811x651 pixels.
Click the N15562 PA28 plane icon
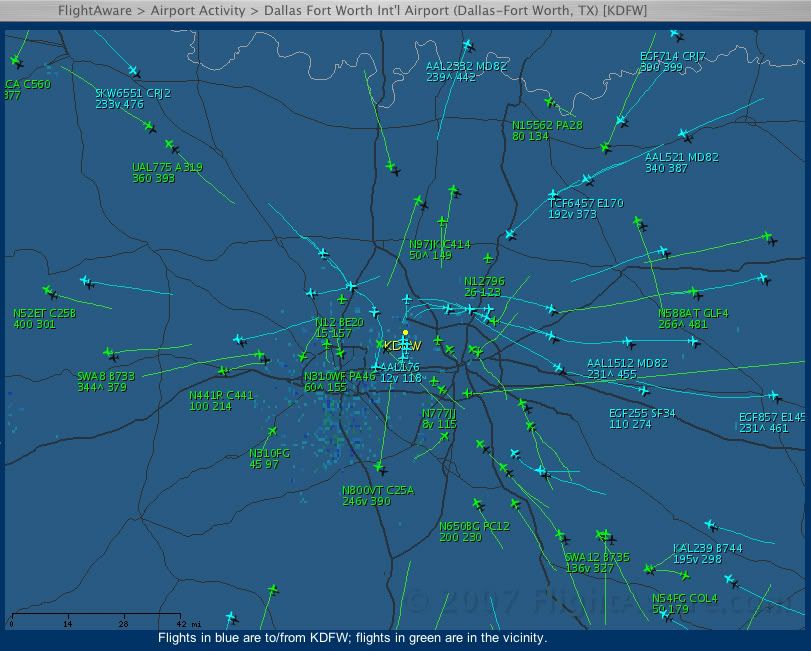click(x=549, y=102)
